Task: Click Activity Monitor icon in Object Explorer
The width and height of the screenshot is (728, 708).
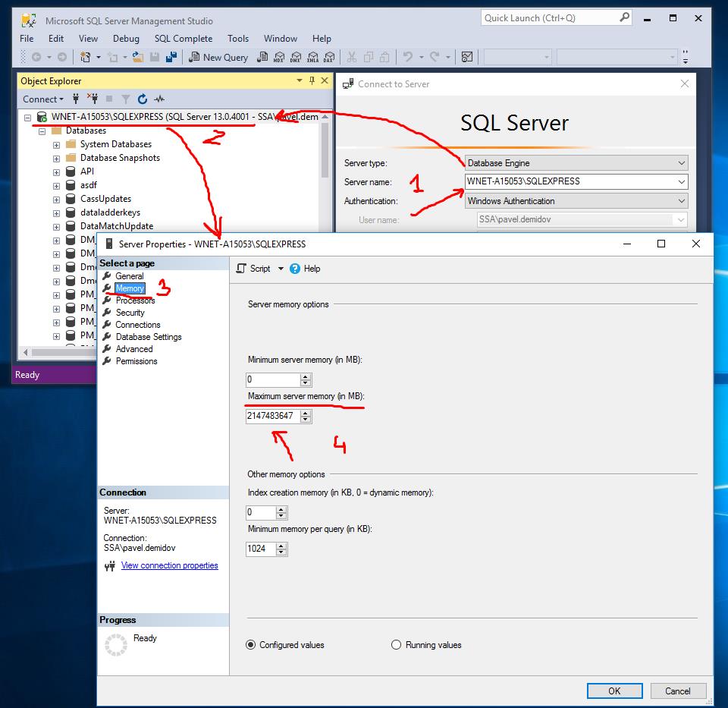Action: tap(159, 99)
